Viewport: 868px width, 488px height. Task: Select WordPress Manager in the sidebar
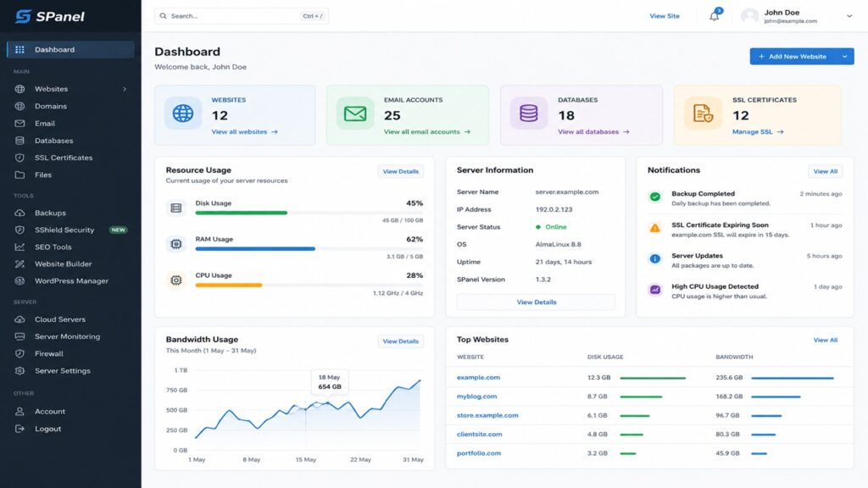point(70,281)
